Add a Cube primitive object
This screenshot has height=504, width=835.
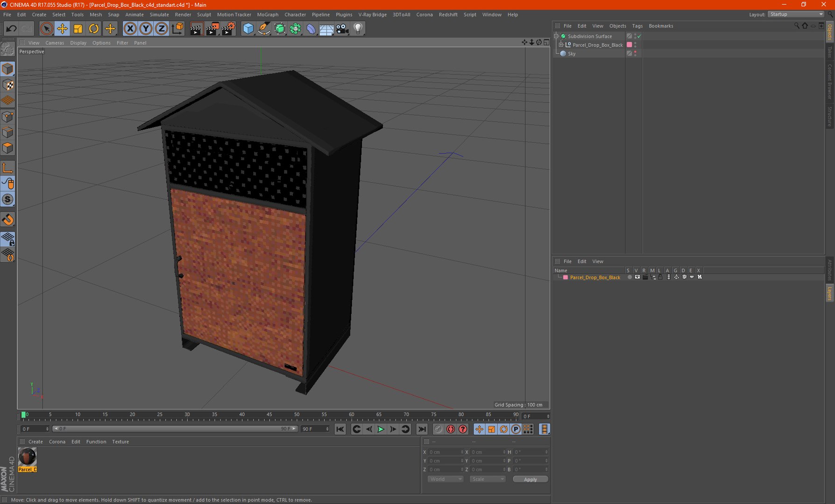click(248, 29)
